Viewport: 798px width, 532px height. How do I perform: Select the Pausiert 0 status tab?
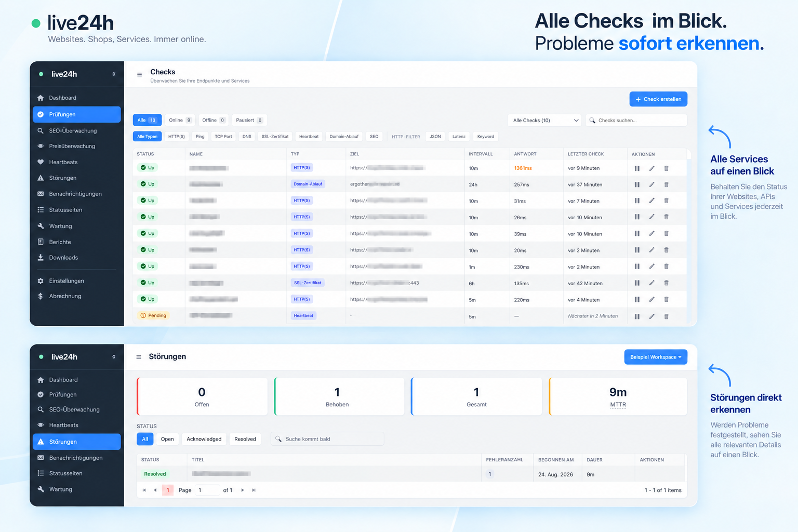[x=249, y=120]
